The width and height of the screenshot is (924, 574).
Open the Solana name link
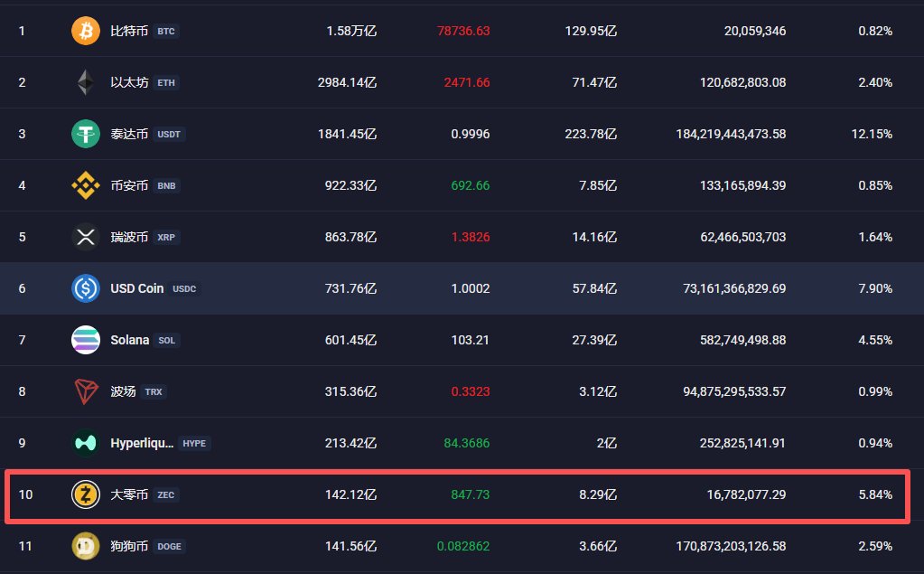(130, 340)
